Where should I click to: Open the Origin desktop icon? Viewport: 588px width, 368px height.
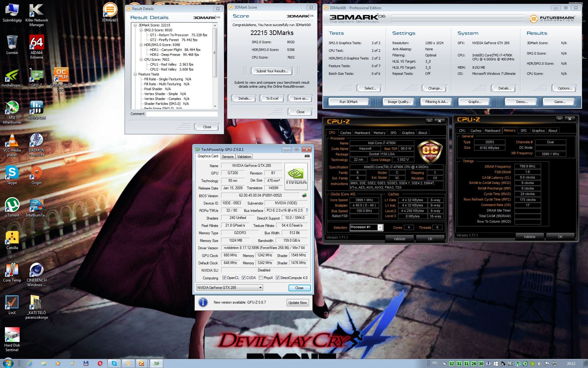pos(36,175)
